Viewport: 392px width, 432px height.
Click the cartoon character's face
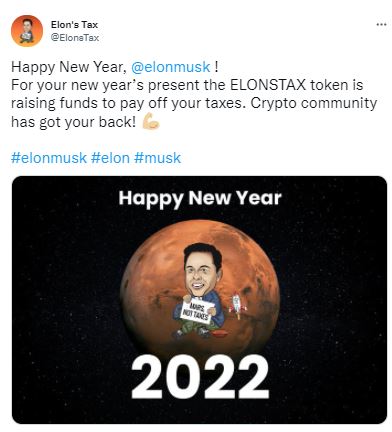pos(200,275)
